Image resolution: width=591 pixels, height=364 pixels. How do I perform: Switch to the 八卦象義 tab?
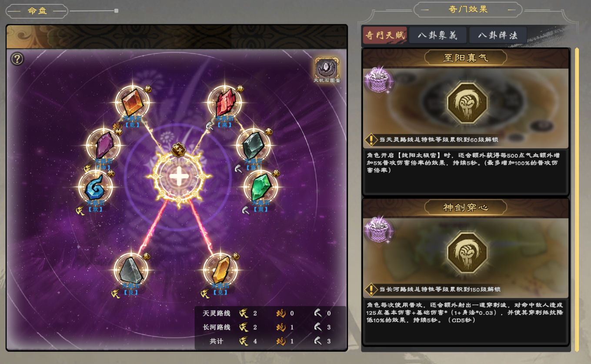coord(437,35)
